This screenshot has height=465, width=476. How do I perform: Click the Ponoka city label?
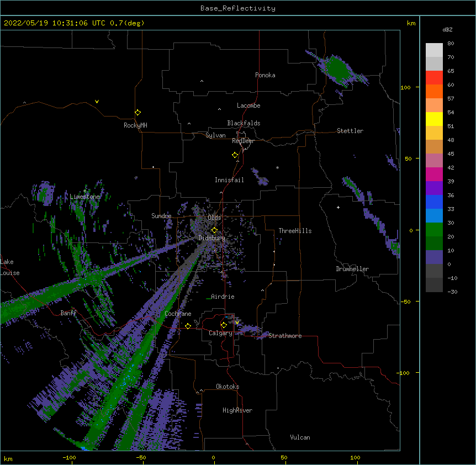coord(265,75)
